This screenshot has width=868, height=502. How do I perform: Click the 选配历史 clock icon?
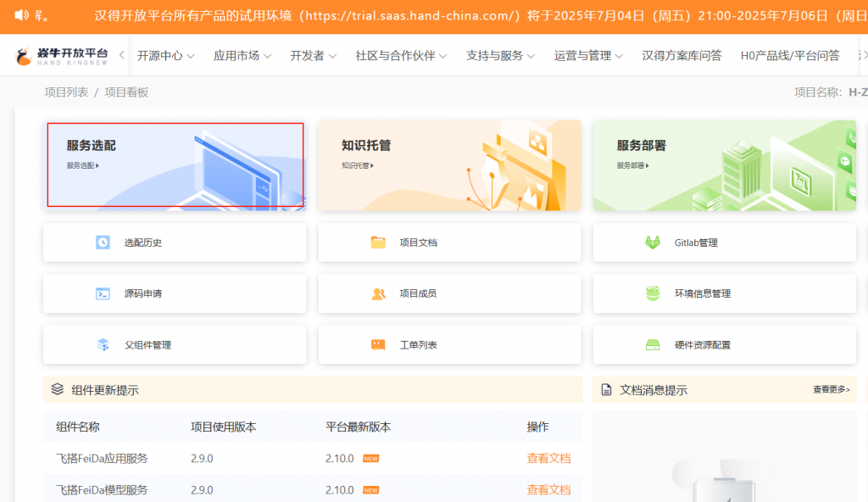tap(103, 243)
